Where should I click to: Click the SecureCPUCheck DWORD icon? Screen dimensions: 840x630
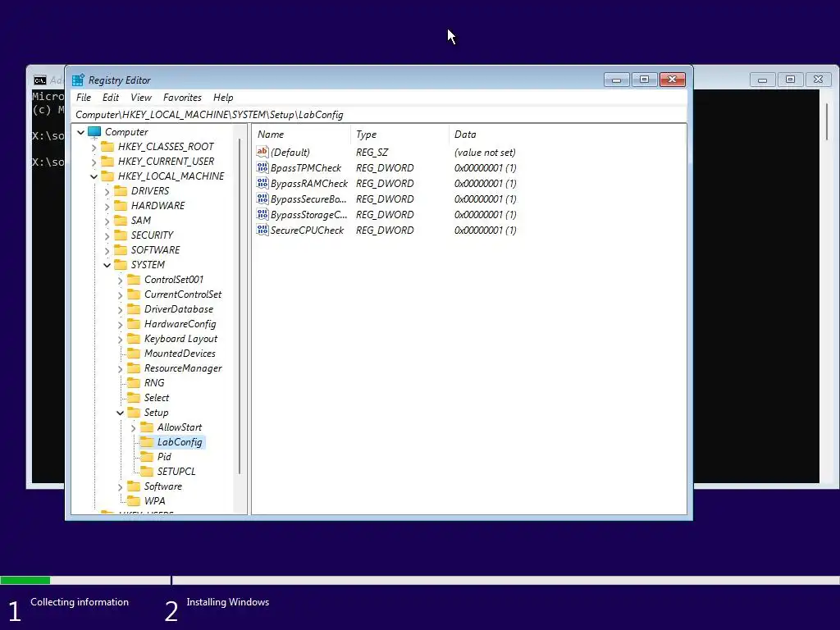(262, 230)
